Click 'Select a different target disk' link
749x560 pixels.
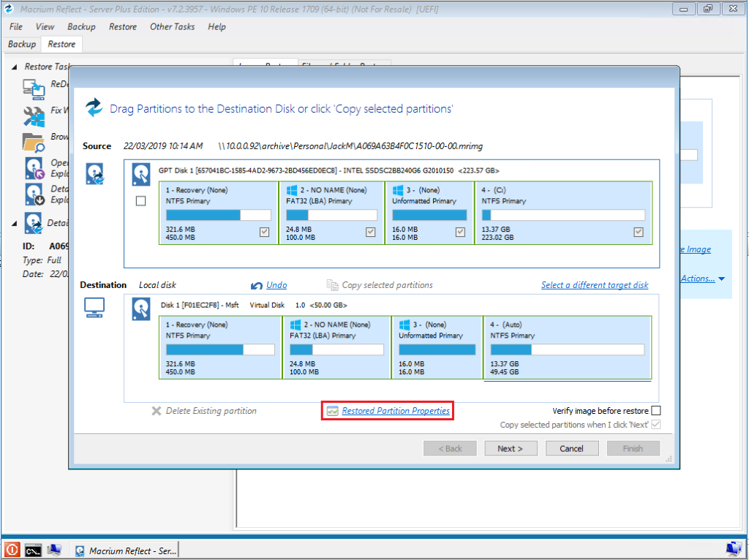(x=594, y=285)
